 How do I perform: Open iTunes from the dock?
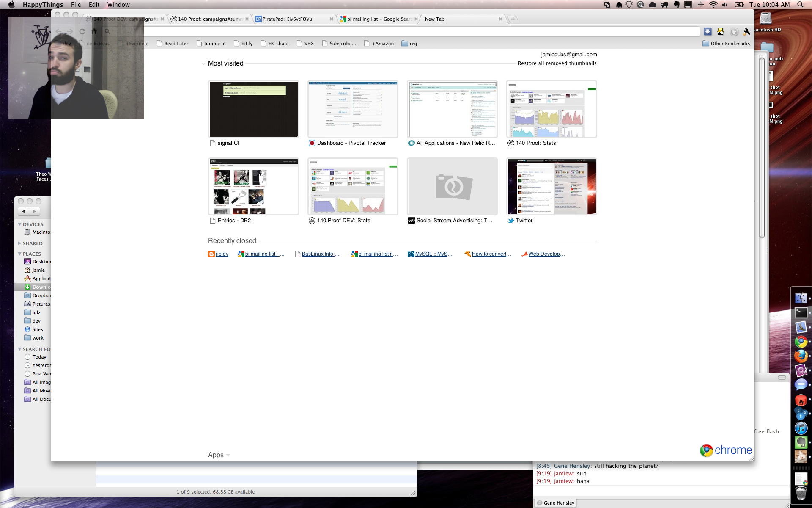[801, 428]
